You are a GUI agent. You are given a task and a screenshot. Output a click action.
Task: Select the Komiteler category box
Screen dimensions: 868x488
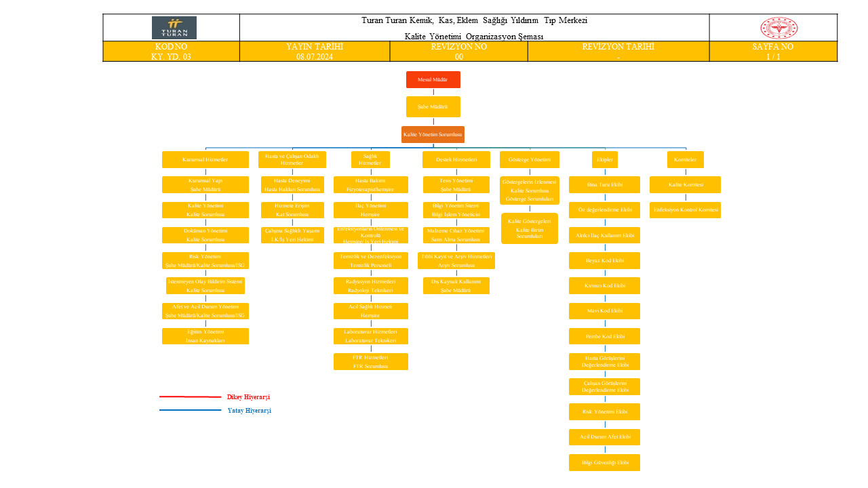[x=685, y=159]
